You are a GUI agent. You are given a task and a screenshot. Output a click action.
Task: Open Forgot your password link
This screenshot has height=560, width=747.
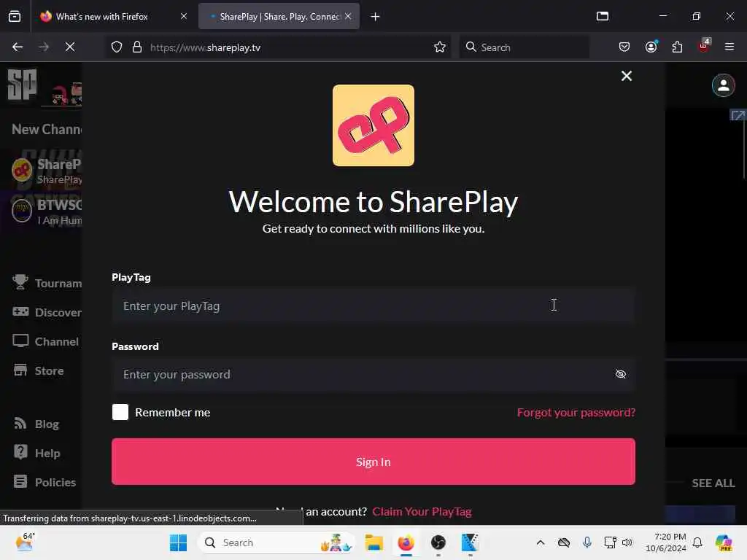(576, 413)
